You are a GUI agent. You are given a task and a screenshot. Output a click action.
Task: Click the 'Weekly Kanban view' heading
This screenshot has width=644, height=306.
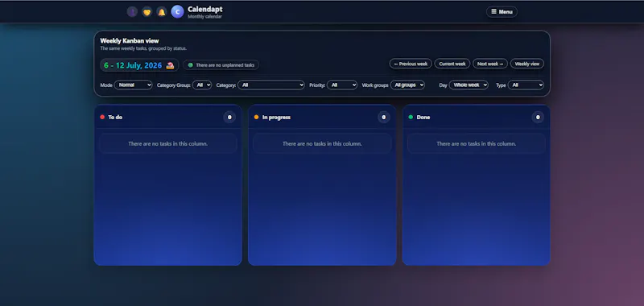[130, 40]
